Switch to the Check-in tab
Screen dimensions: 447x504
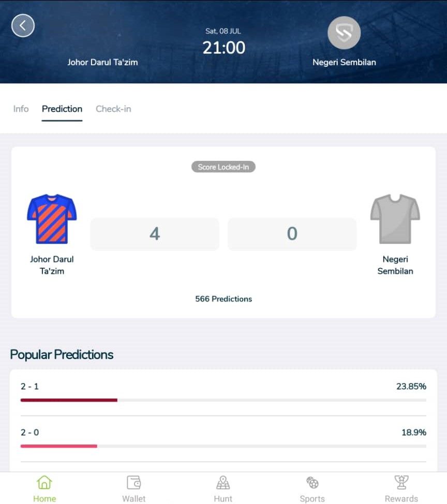(x=113, y=109)
